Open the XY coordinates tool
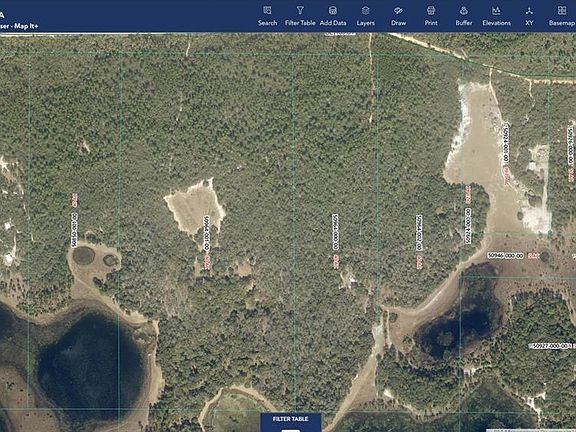 pos(529,16)
